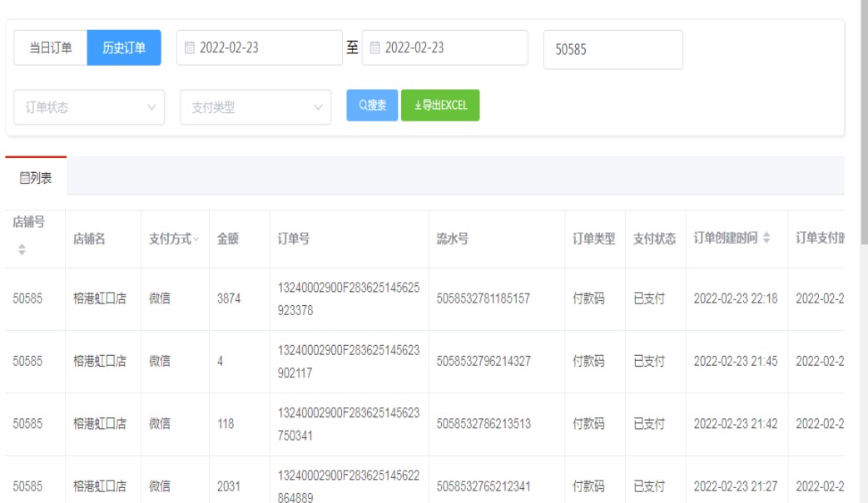Screen dimensions: 868x503
Task: Switch to 当日订单 view
Action: coord(50,48)
